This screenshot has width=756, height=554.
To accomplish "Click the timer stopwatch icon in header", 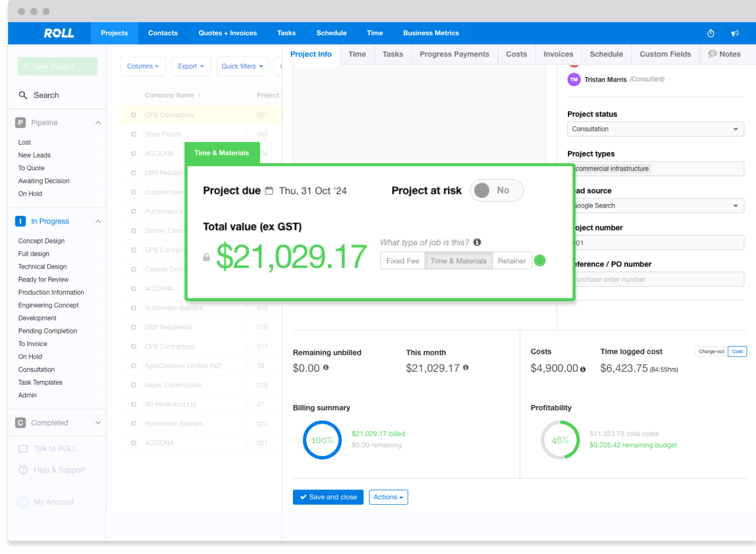I will coord(711,33).
